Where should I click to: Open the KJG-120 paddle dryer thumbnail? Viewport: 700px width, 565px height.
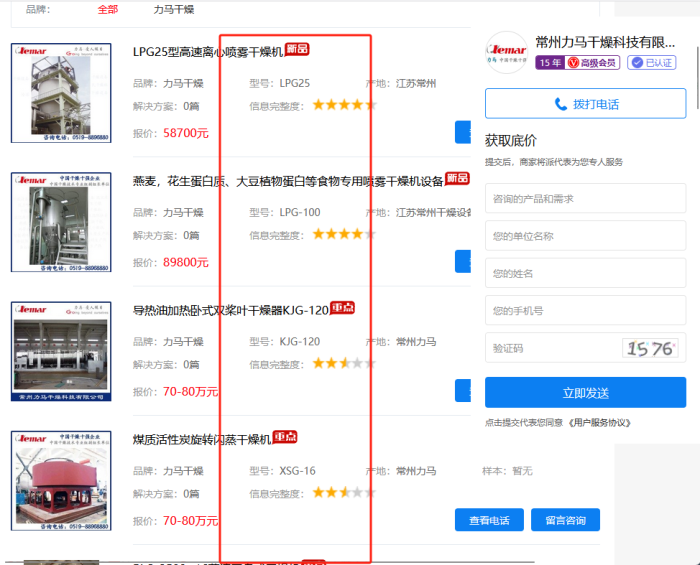tap(61, 351)
